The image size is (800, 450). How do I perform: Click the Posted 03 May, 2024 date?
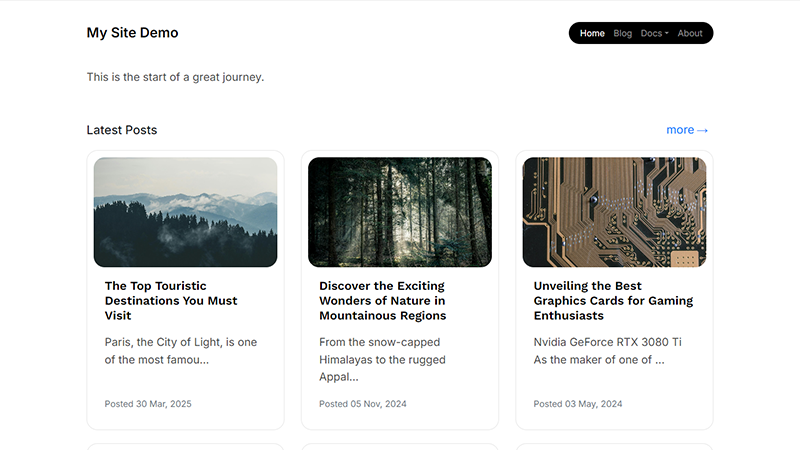[578, 404]
